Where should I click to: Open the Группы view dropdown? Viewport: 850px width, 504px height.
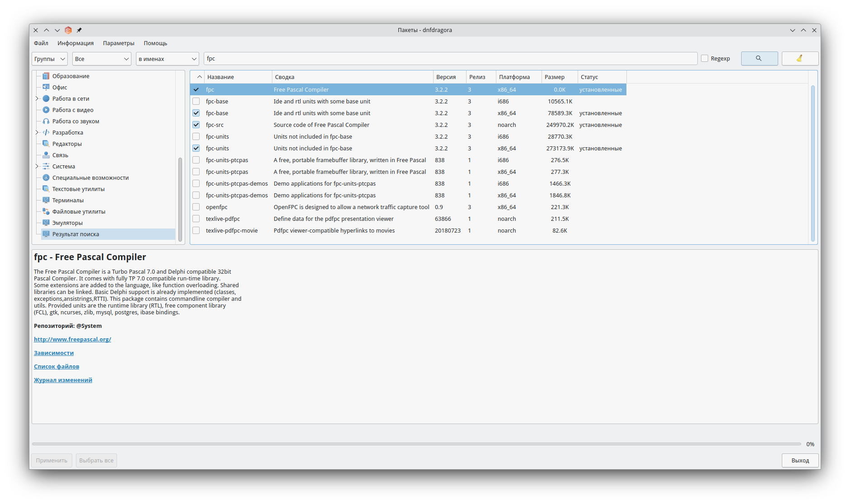pos(50,59)
